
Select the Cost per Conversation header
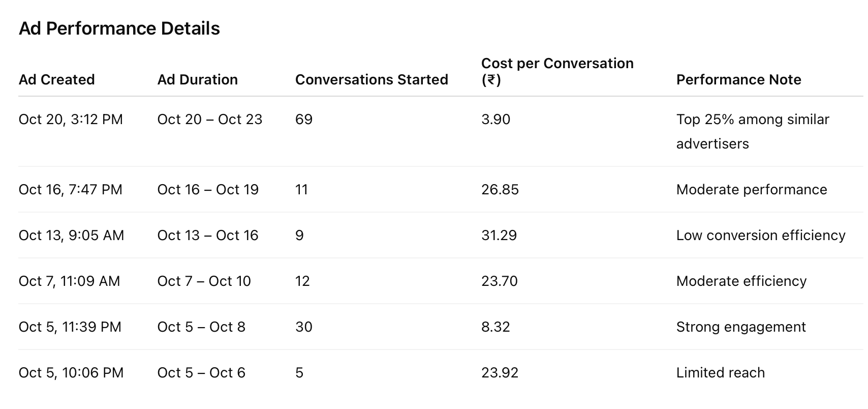tap(557, 71)
